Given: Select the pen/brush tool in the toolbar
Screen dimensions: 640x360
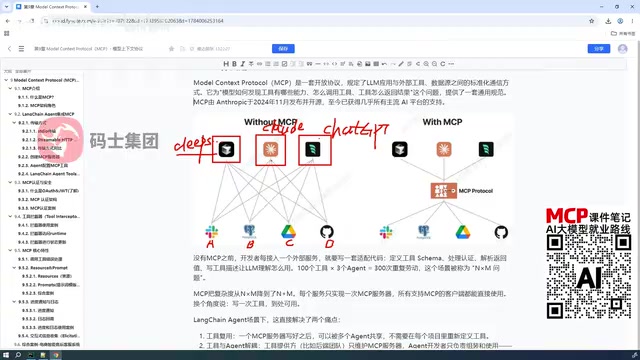Looking at the screenshot, I should point(401,64).
